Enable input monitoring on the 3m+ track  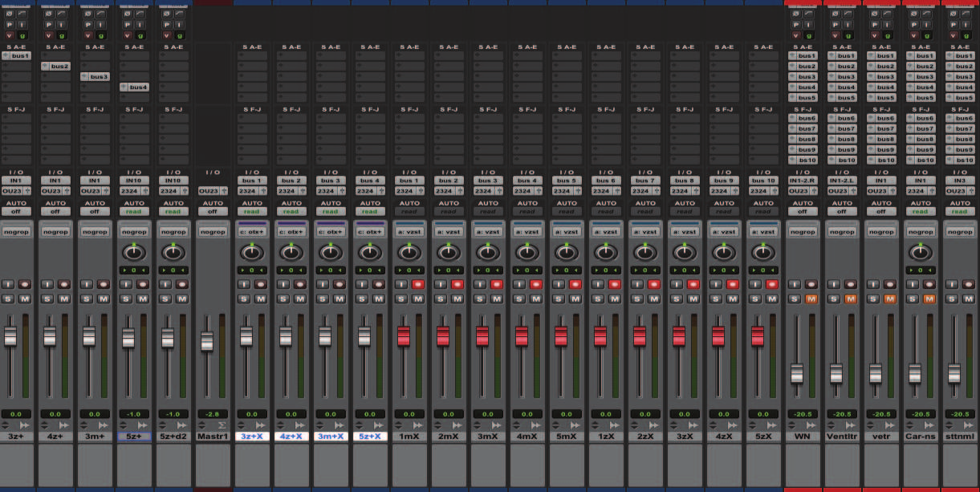click(x=88, y=284)
